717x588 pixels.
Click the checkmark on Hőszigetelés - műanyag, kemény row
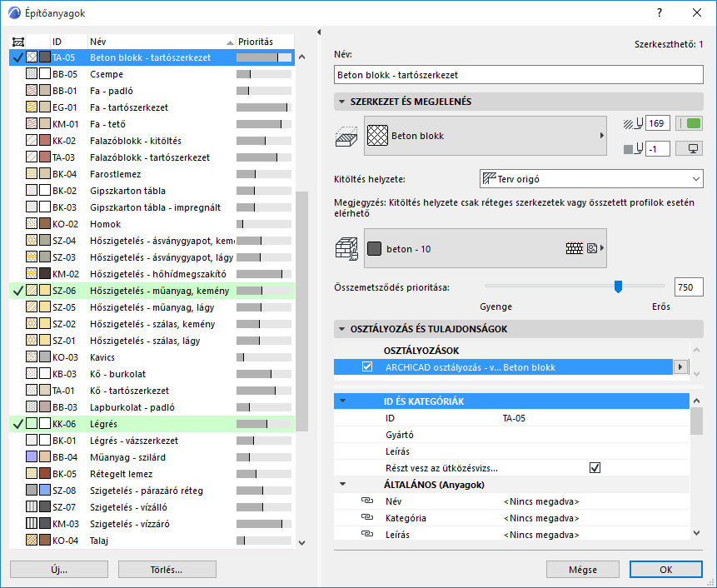click(x=17, y=291)
